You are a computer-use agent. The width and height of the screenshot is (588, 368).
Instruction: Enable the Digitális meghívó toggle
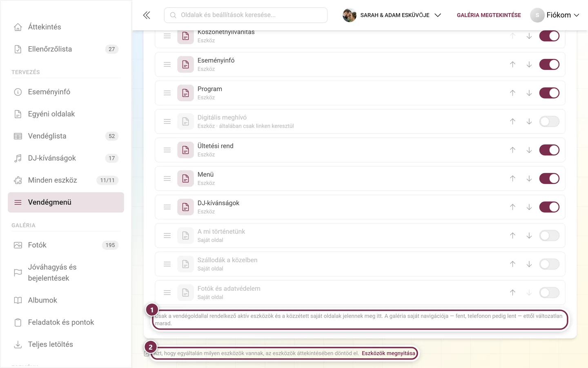(549, 121)
